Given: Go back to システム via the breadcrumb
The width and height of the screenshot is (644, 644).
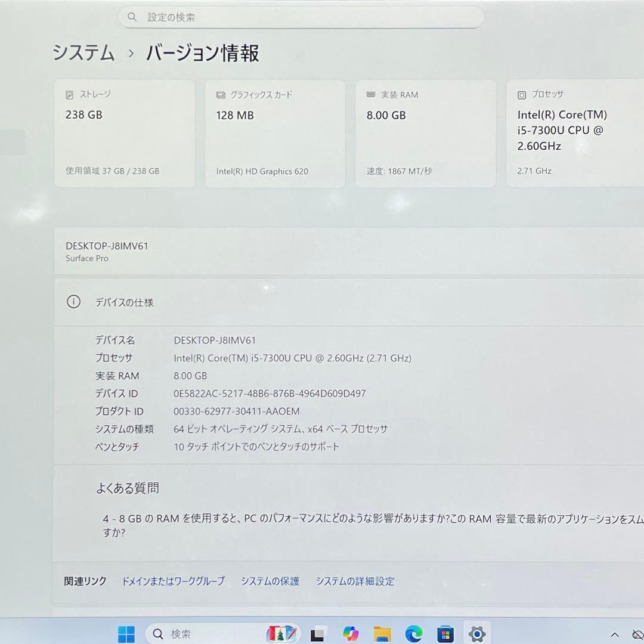Looking at the screenshot, I should click(83, 53).
